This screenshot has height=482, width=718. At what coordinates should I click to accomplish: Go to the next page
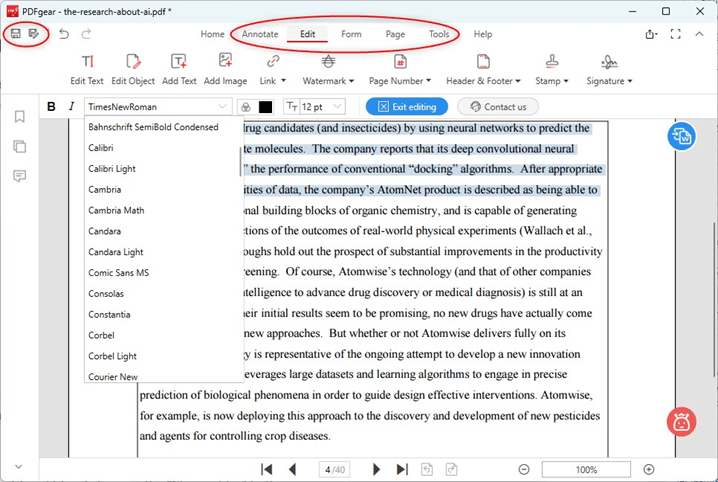[x=376, y=469]
